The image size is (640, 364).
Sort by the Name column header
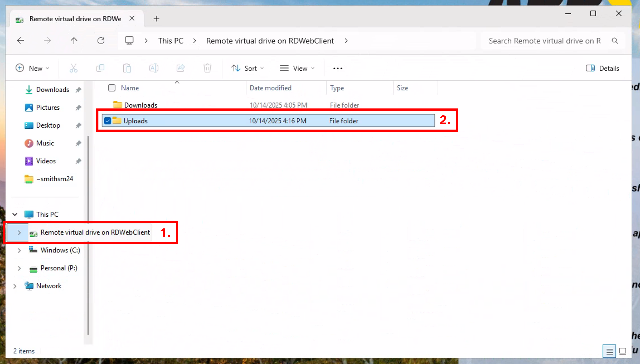tap(130, 88)
